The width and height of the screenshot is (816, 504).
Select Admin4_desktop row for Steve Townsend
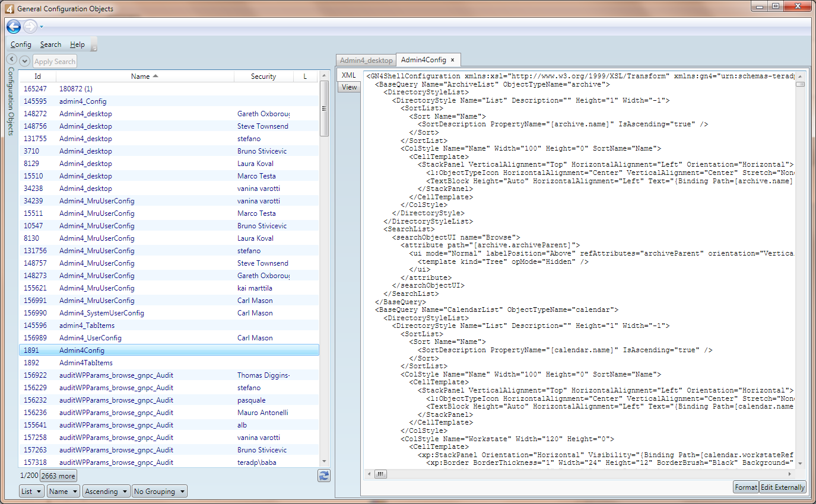[x=169, y=126]
